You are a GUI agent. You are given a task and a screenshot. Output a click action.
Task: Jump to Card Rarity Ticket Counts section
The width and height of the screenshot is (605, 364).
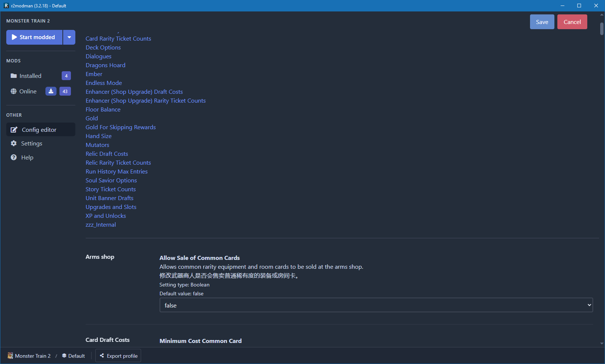[118, 38]
